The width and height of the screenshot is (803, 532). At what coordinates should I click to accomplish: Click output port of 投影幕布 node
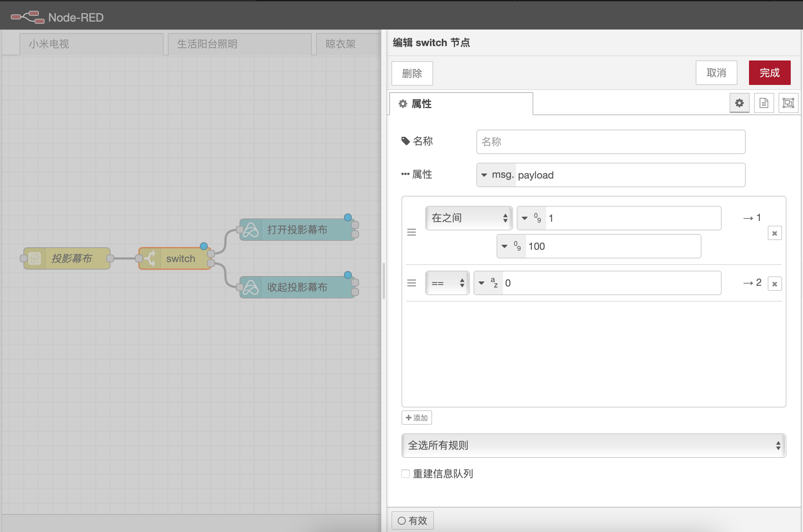(x=110, y=258)
